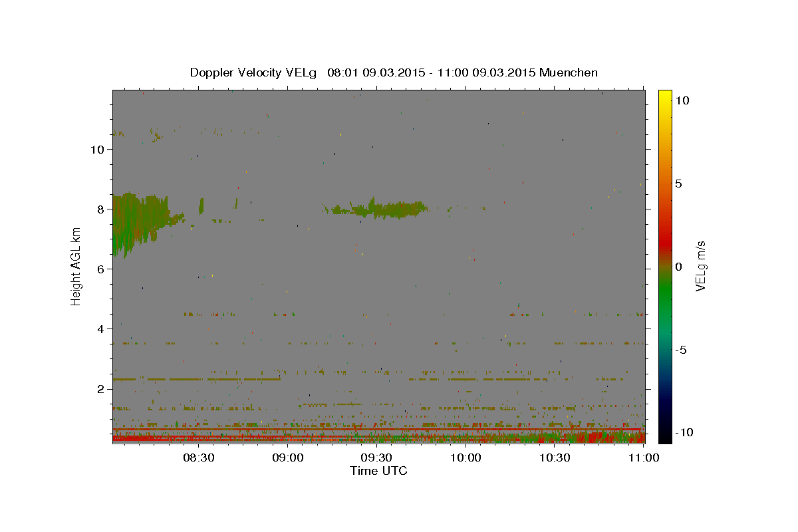Click the height axis label 4
Image resolution: width=798 pixels, height=532 pixels.
102,329
